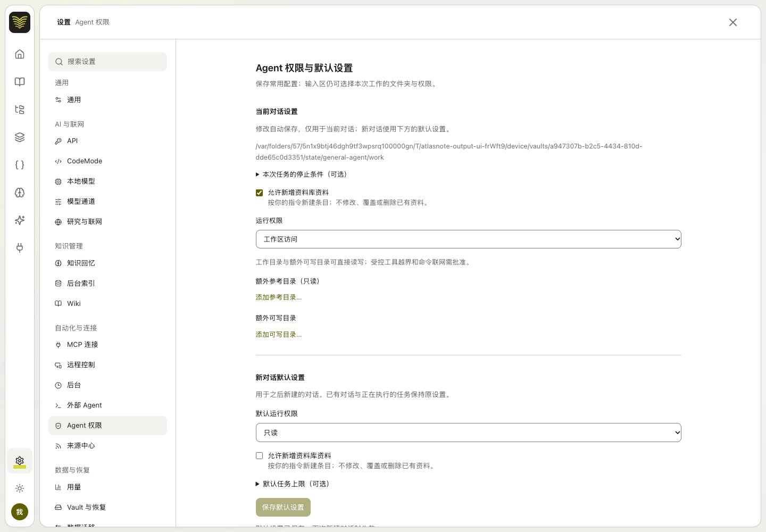Open the book library icon in left rail
The image size is (766, 532).
pyautogui.click(x=20, y=82)
